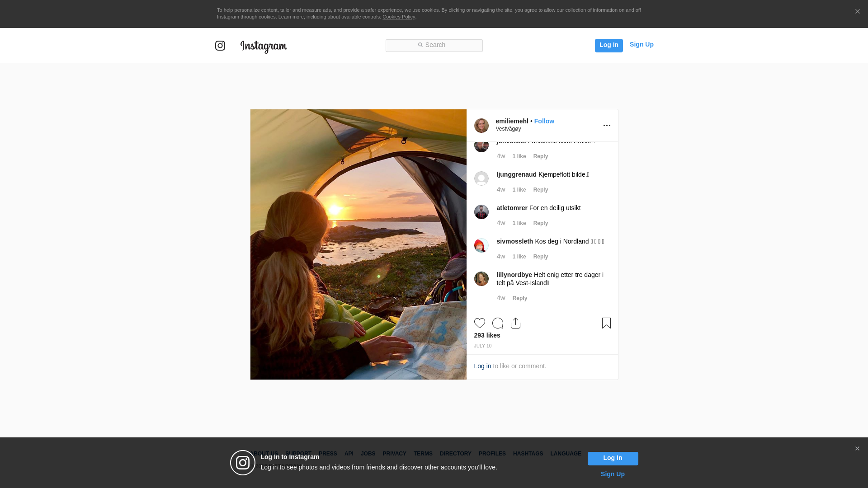Viewport: 868px width, 488px height.
Task: Open the PRESS footer link
Action: [x=328, y=454]
